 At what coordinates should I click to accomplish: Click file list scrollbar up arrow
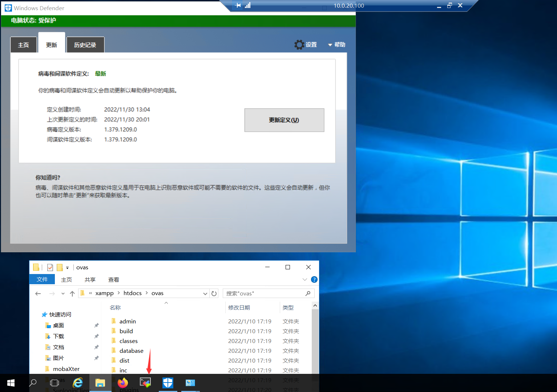pyautogui.click(x=315, y=306)
